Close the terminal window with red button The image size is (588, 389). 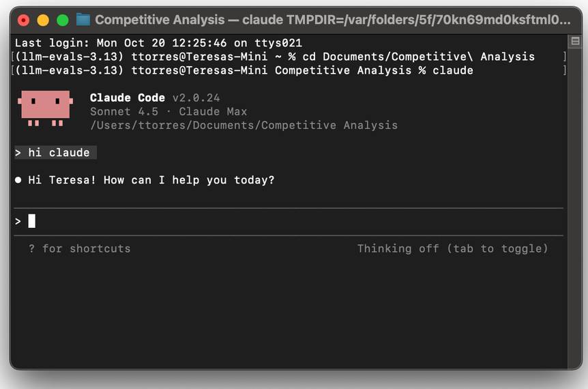tap(24, 20)
